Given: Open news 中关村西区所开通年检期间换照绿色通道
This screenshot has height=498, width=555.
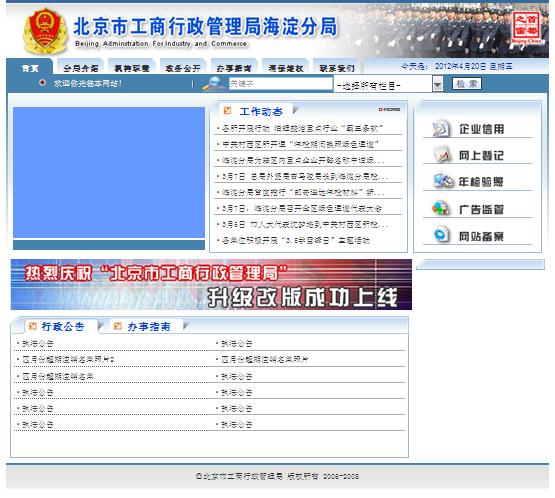Looking at the screenshot, I should click(x=300, y=144).
